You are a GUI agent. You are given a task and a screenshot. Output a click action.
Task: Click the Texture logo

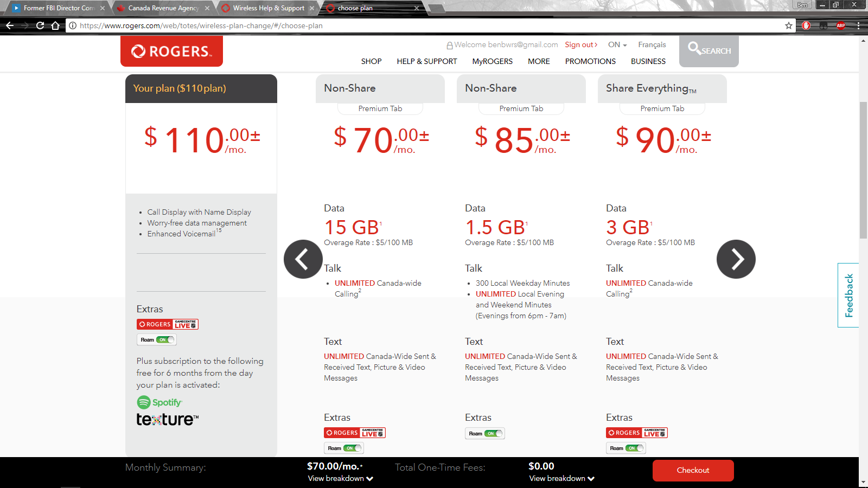click(168, 419)
